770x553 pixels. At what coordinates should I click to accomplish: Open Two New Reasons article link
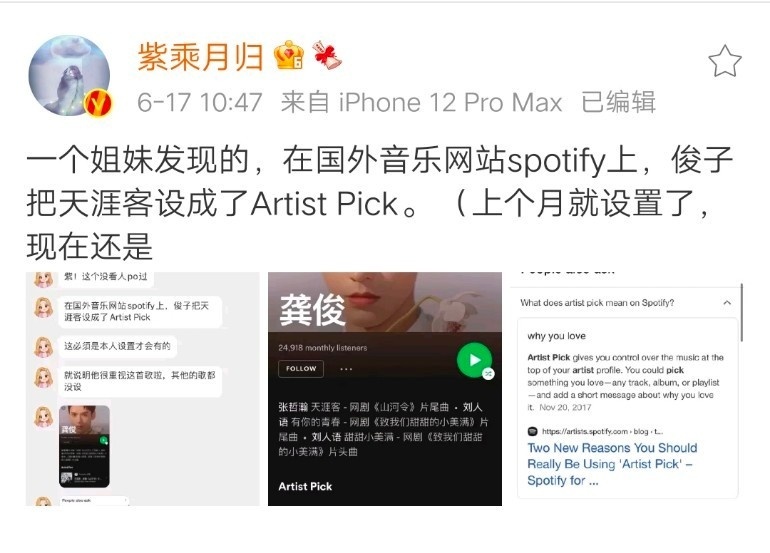612,464
